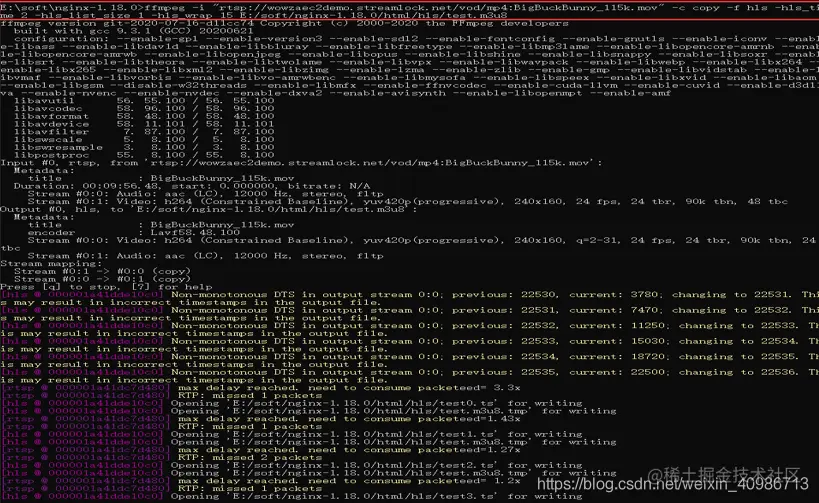Click the libswscale version row
This screenshot has height=503, width=819.
pyautogui.click(x=144, y=140)
